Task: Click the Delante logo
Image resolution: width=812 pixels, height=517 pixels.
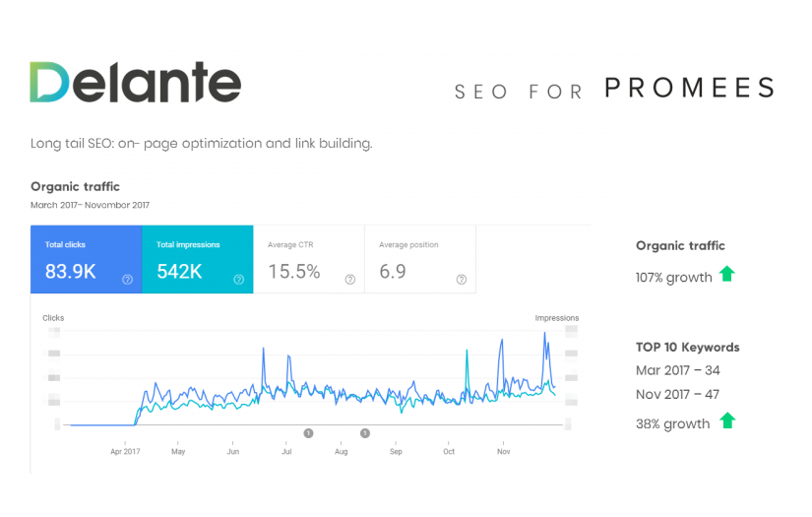Action: pos(136,83)
